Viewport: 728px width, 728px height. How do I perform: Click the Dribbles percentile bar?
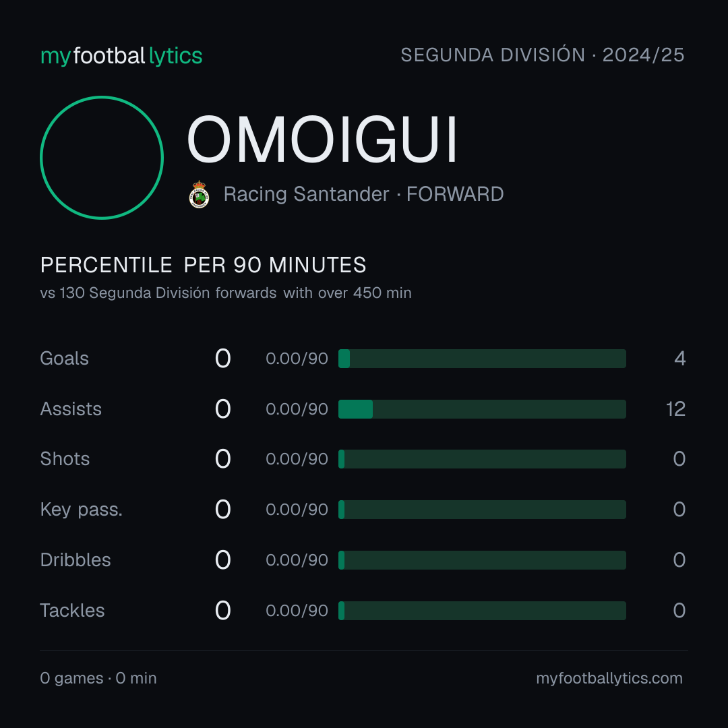click(x=482, y=560)
